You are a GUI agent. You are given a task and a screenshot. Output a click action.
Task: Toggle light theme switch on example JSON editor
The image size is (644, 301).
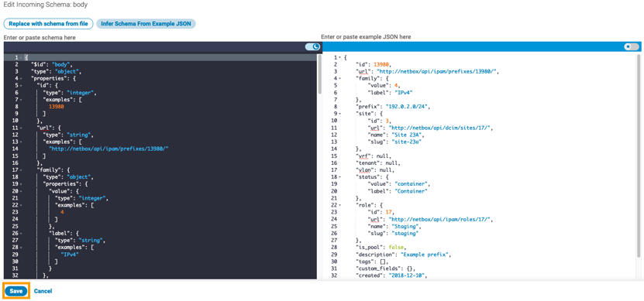(632, 46)
